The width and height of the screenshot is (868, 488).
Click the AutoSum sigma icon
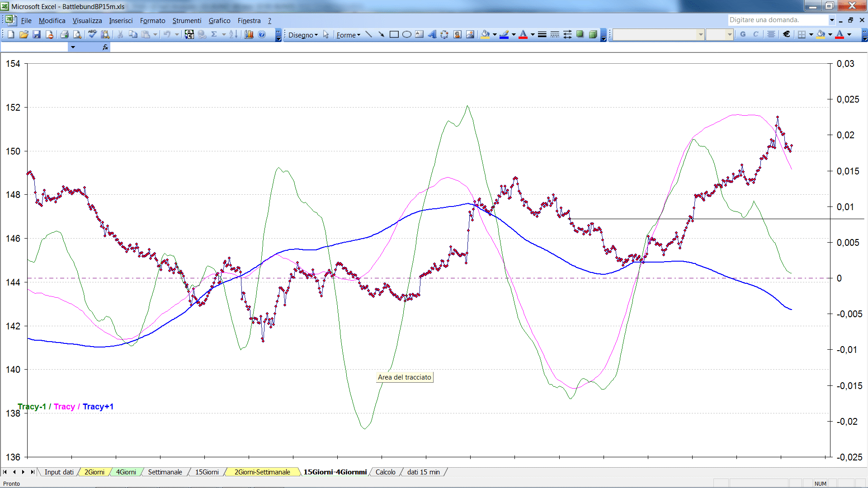click(x=214, y=34)
